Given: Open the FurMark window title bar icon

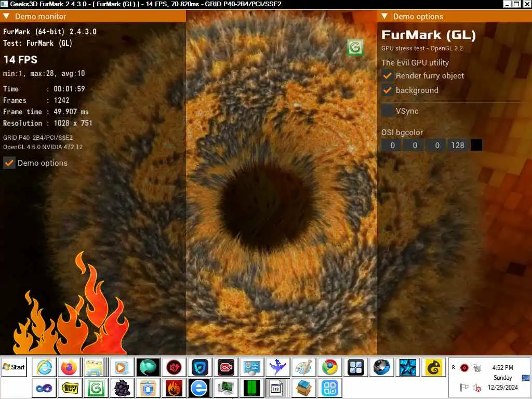Looking at the screenshot, I should click(x=4, y=4).
